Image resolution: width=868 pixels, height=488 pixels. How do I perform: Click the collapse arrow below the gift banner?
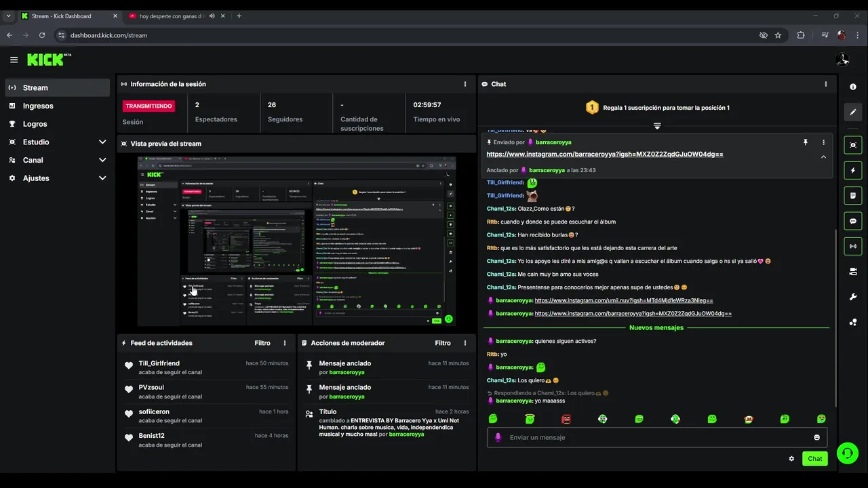pyautogui.click(x=656, y=126)
